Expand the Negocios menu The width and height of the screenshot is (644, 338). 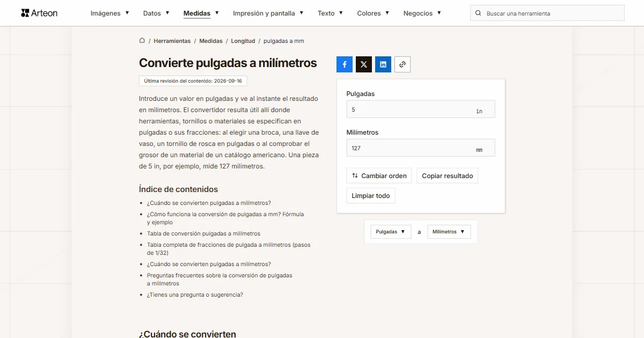point(422,13)
